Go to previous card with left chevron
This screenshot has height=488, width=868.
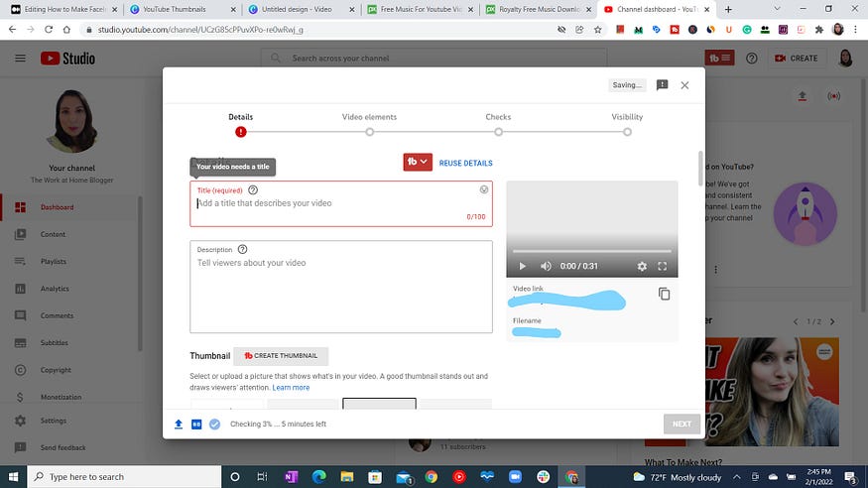tap(796, 321)
